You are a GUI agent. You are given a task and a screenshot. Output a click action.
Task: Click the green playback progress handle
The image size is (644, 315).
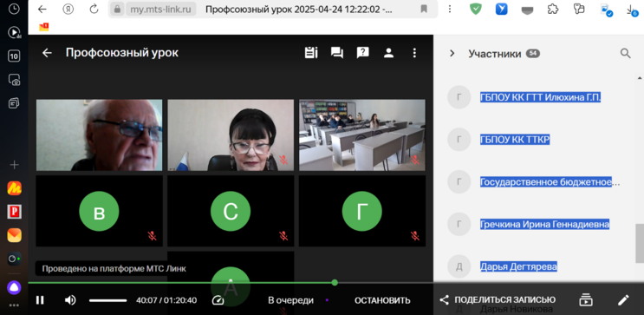click(x=335, y=283)
